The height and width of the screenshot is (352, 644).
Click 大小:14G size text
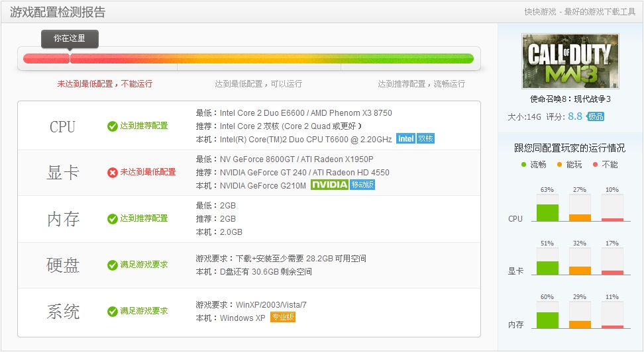point(525,117)
